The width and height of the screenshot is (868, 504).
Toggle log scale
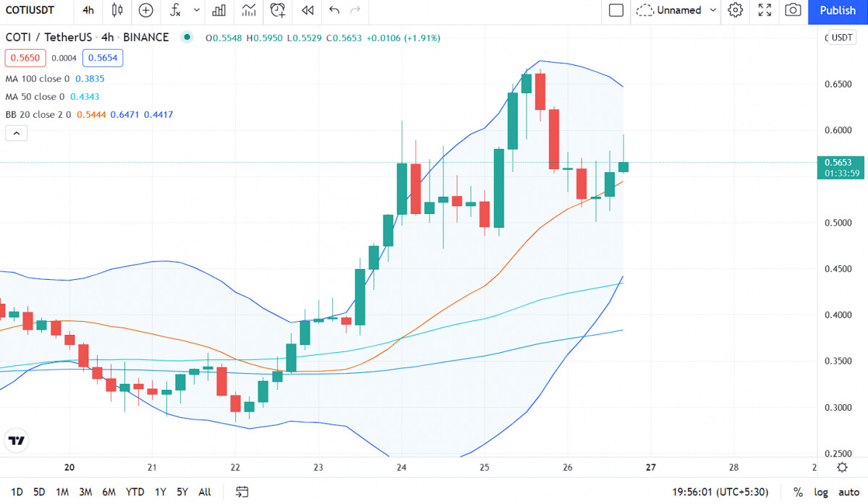click(820, 492)
